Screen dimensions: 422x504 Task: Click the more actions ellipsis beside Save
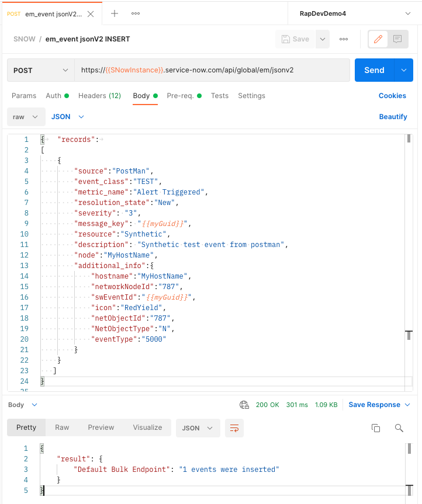pos(344,39)
